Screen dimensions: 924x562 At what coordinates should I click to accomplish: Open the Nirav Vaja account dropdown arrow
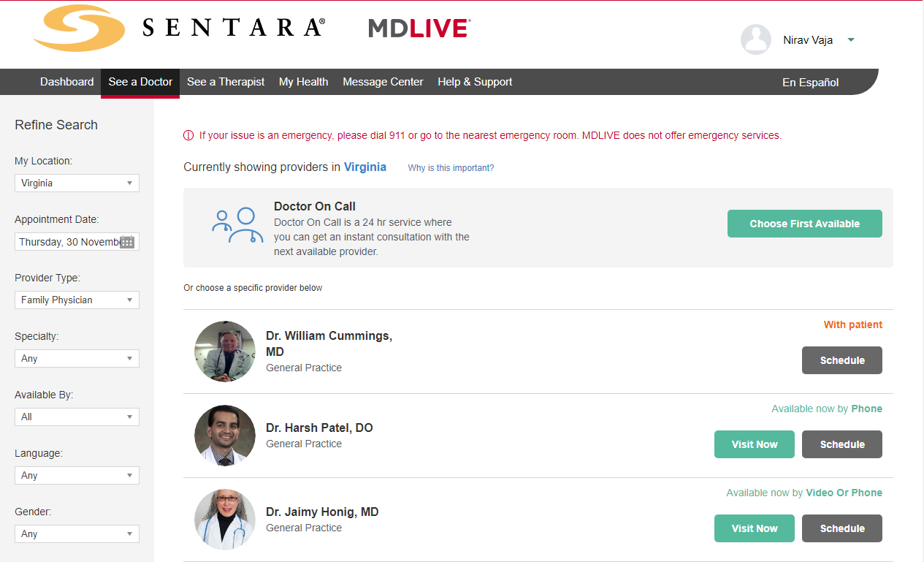pyautogui.click(x=851, y=40)
